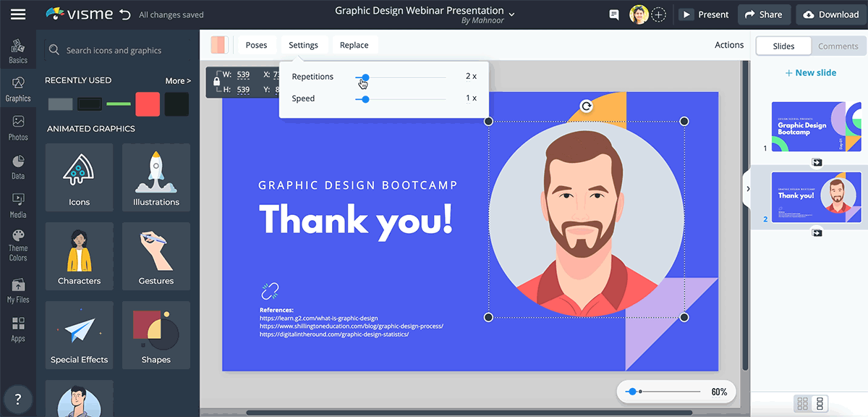Click the help question mark button
The height and width of the screenshot is (417, 868).
[18, 399]
